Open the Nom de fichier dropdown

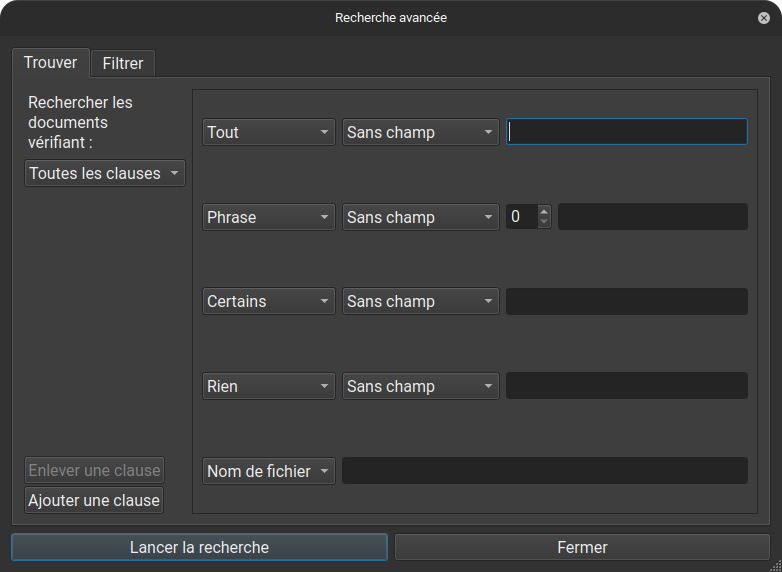268,471
